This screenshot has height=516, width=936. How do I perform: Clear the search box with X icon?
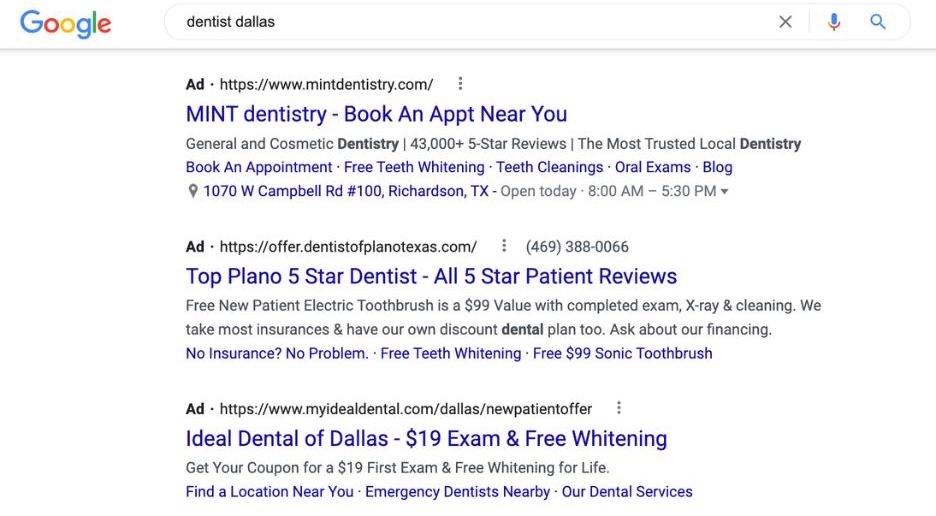[x=786, y=22]
